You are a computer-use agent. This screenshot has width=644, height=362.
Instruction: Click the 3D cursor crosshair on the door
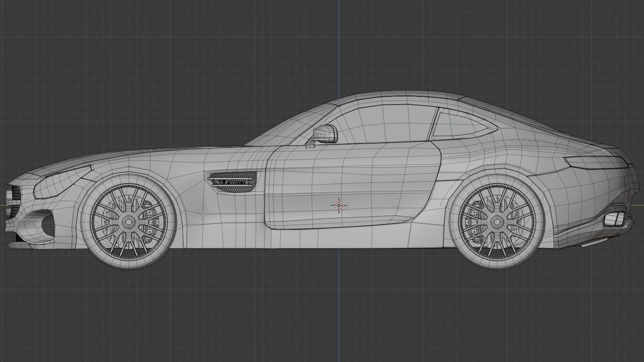pyautogui.click(x=339, y=205)
